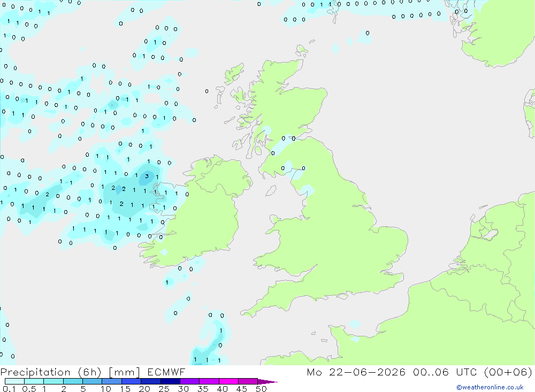The height and width of the screenshot is (392, 535).
Task: Click the 'ECMWF' model label
Action: 166,372
